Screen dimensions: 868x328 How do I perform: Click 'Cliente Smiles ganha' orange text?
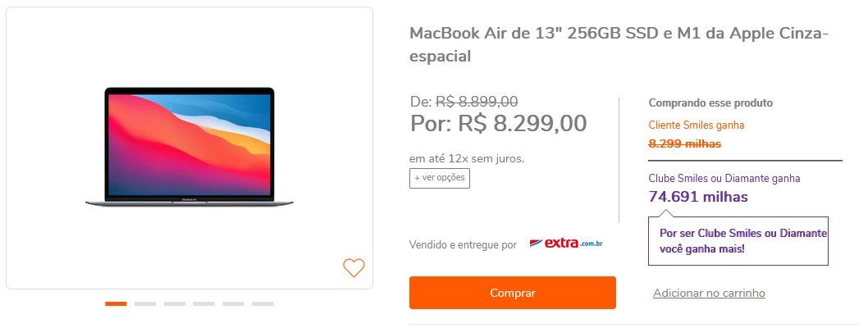[697, 125]
